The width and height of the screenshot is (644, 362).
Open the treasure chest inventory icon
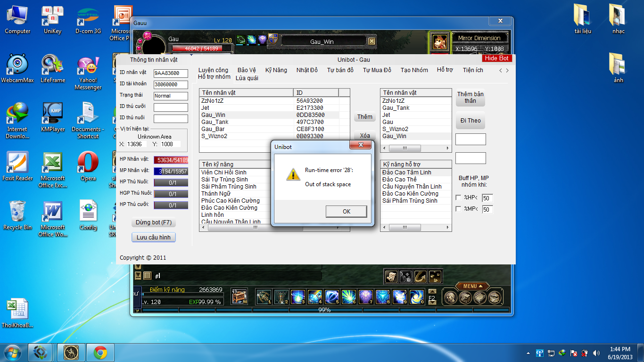pos(239,297)
